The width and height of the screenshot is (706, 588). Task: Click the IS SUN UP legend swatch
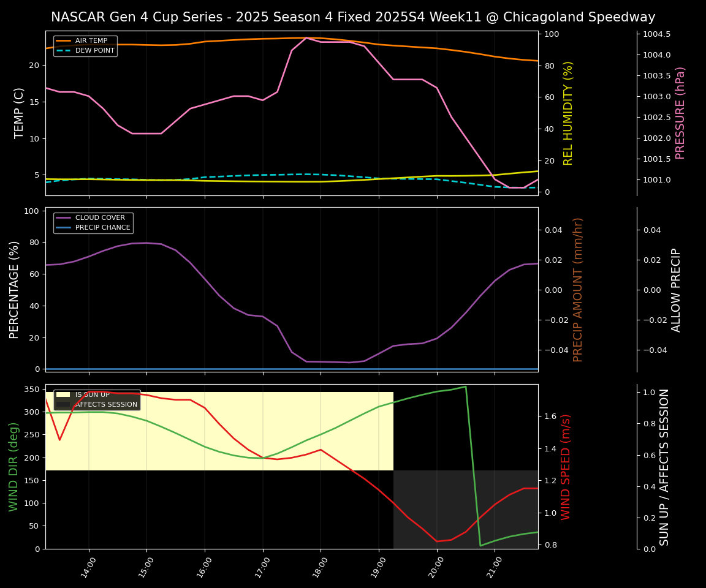click(x=64, y=395)
